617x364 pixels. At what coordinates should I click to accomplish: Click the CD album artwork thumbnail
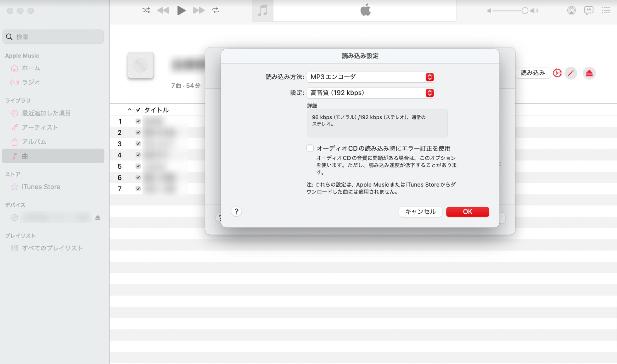tap(141, 65)
